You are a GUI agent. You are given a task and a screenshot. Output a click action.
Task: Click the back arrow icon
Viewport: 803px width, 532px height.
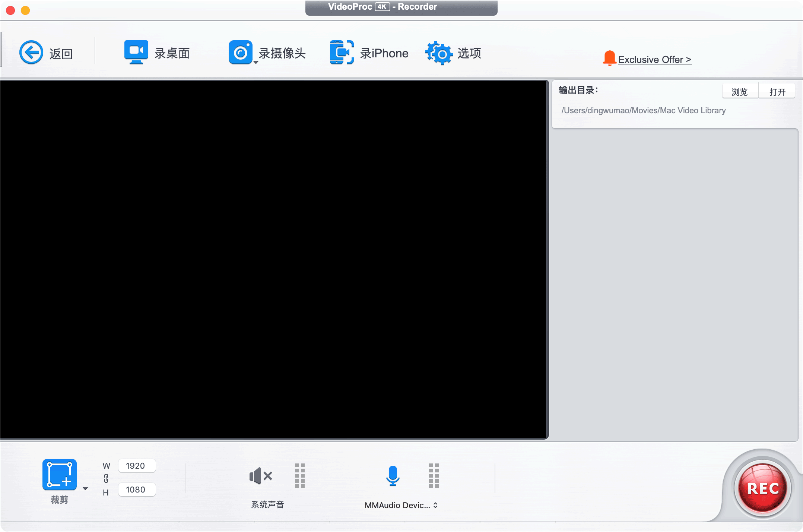point(31,53)
